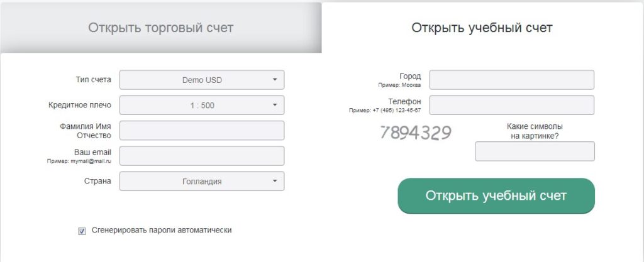The height and width of the screenshot is (262, 644).
Task: Click the captcha image showing 7894329
Action: tap(416, 133)
